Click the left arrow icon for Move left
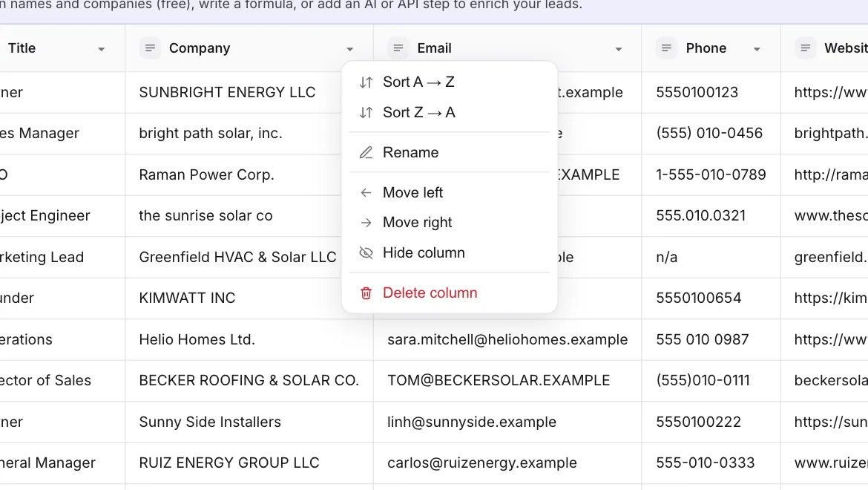Screen dimensions: 868x490 click(366, 193)
